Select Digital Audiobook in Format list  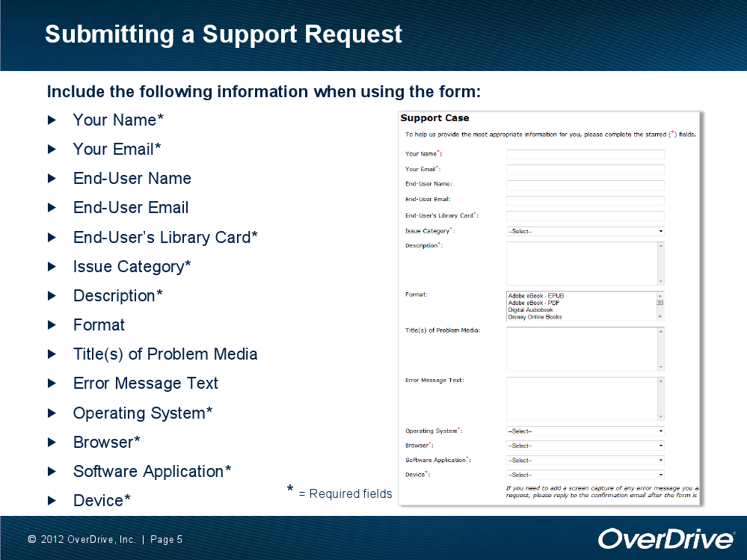coord(530,310)
